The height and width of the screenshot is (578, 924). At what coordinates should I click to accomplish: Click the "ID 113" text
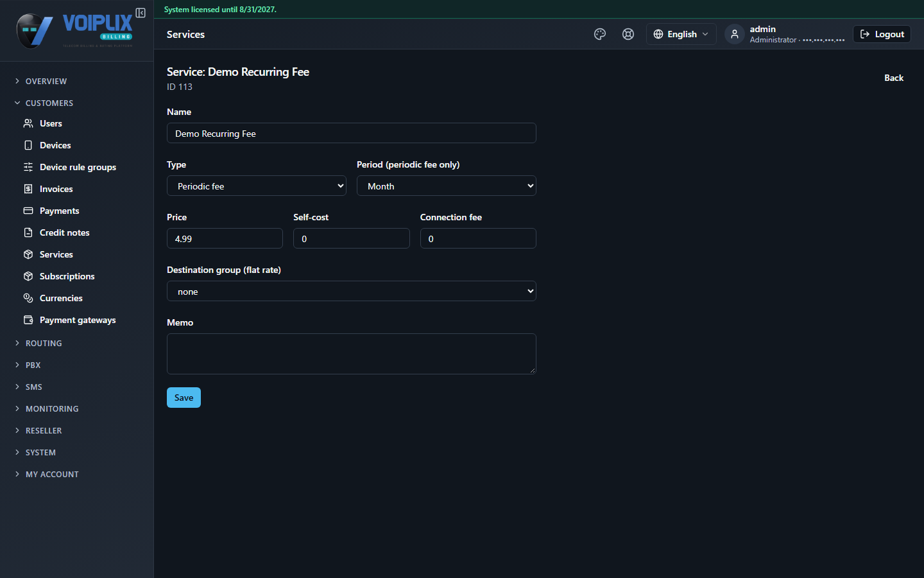pyautogui.click(x=180, y=87)
